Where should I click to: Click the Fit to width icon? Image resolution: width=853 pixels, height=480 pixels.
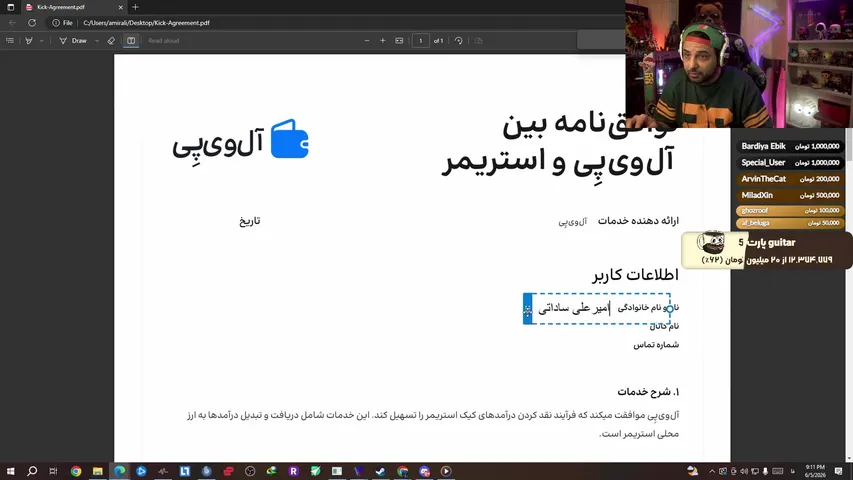(x=399, y=41)
